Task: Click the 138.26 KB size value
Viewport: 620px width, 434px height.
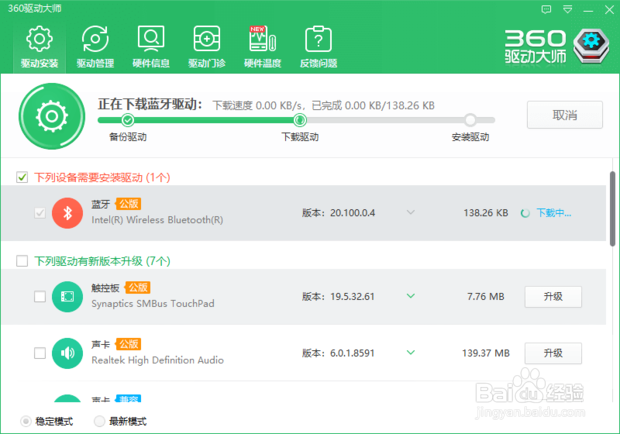Action: coord(486,213)
